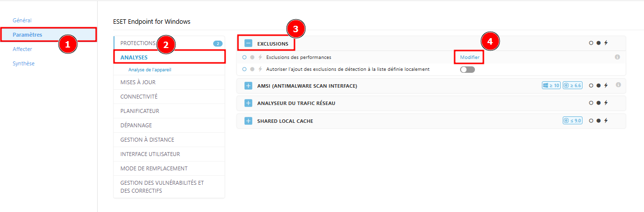Open the Général section

pyautogui.click(x=22, y=20)
